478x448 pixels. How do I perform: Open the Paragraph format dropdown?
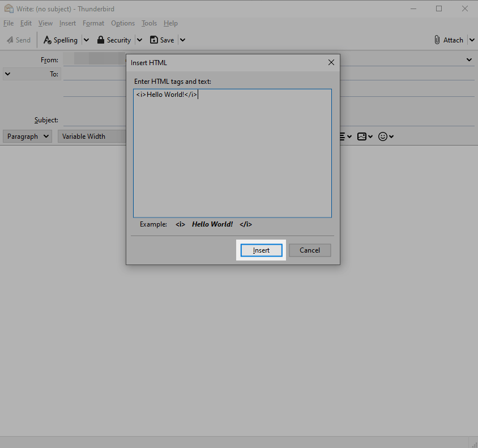coord(27,136)
